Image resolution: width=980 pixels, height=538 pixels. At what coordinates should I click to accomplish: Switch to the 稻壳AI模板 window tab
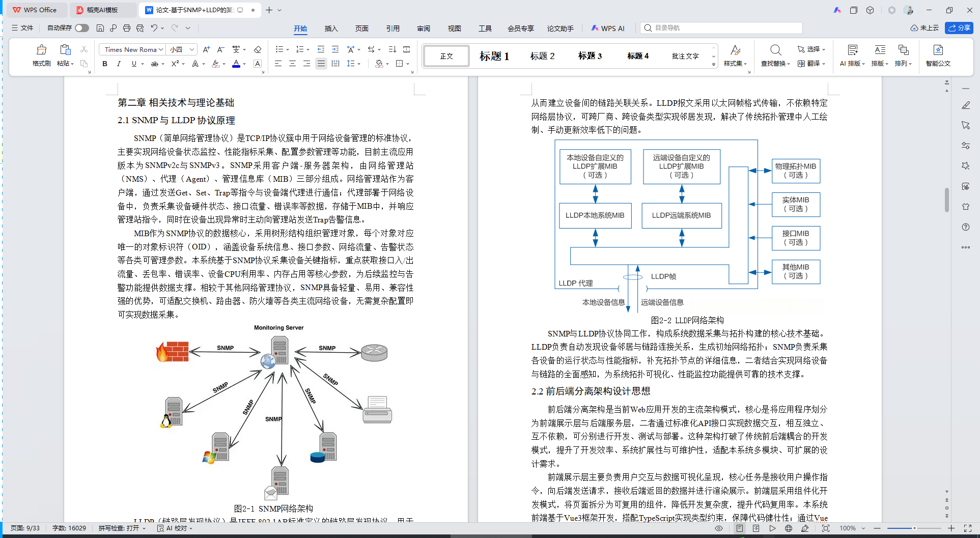[x=103, y=10]
